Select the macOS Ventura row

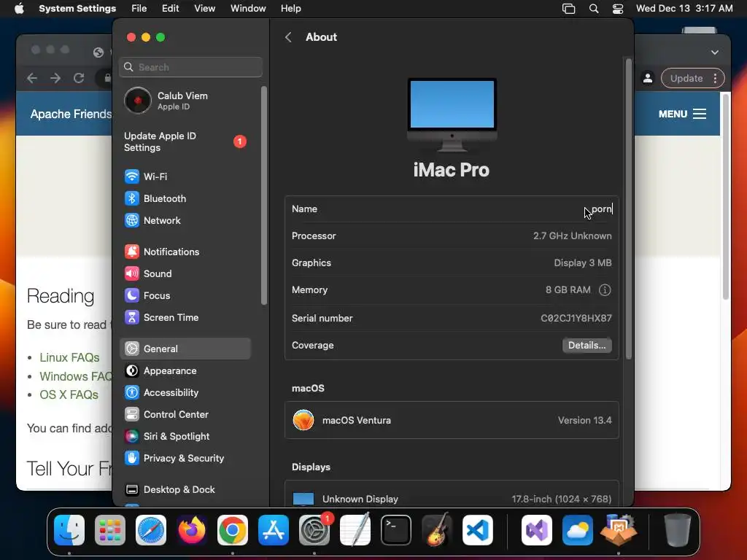pyautogui.click(x=452, y=421)
